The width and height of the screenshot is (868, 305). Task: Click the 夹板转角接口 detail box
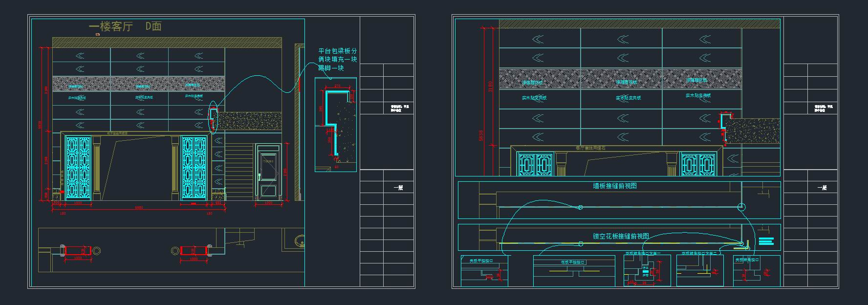tap(756, 271)
